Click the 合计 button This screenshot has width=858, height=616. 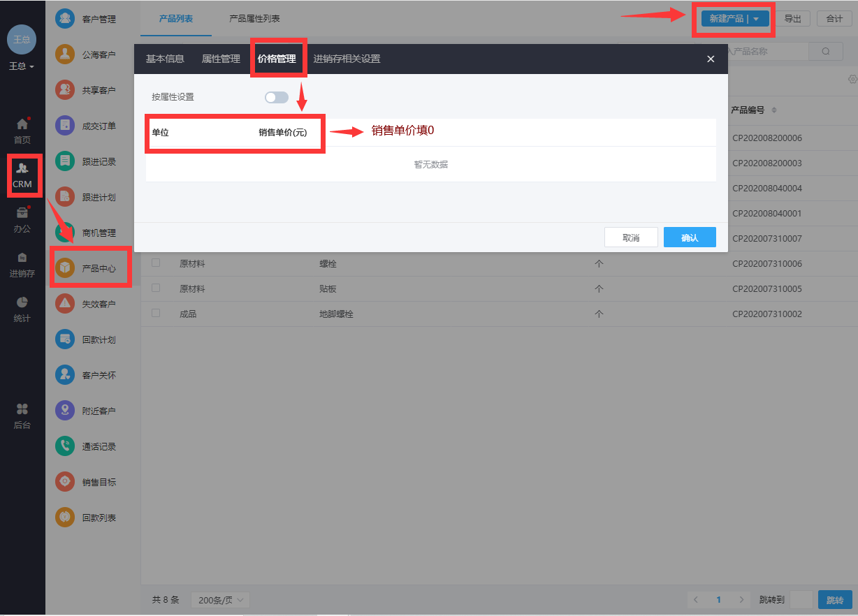(834, 19)
